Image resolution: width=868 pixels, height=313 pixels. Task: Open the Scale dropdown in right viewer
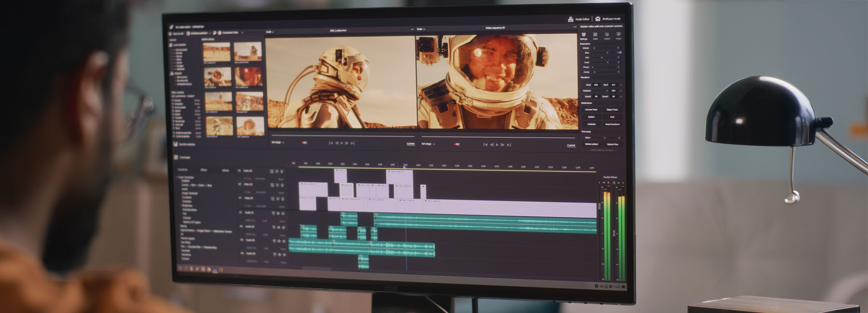click(420, 29)
